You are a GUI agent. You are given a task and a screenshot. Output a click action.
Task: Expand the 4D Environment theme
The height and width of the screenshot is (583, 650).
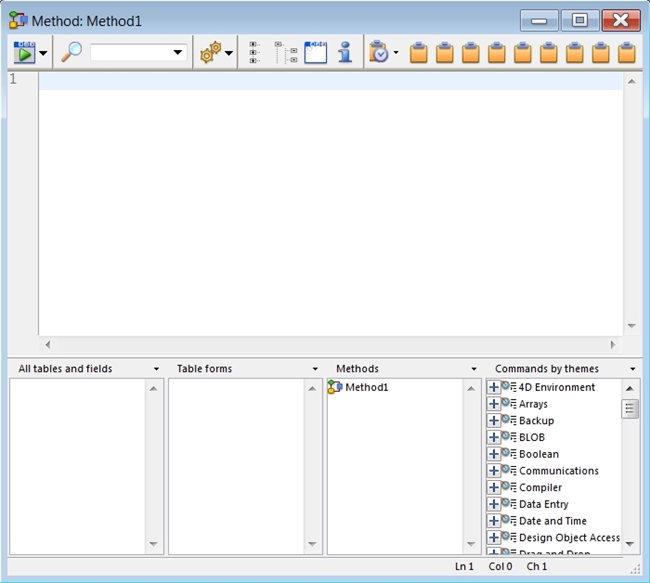(x=494, y=387)
